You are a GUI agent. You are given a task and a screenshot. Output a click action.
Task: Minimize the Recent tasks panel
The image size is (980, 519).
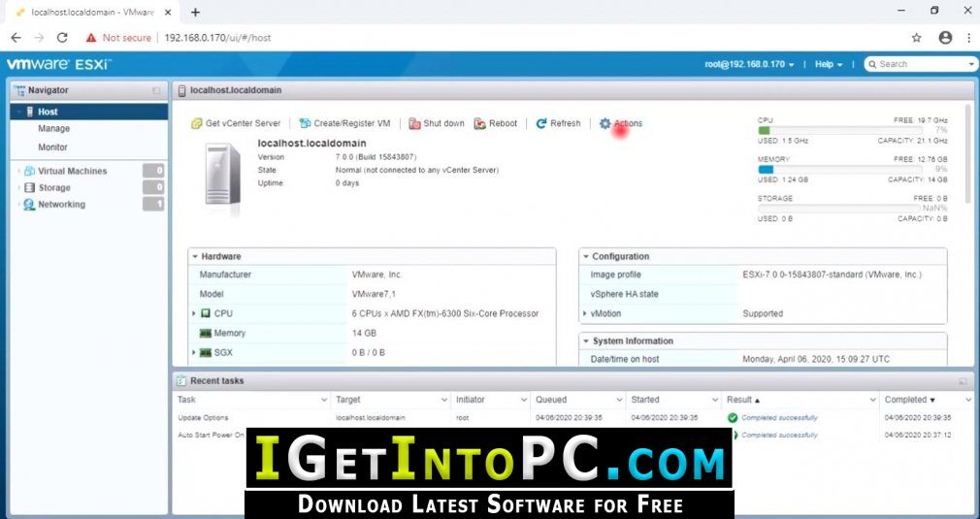pyautogui.click(x=963, y=381)
